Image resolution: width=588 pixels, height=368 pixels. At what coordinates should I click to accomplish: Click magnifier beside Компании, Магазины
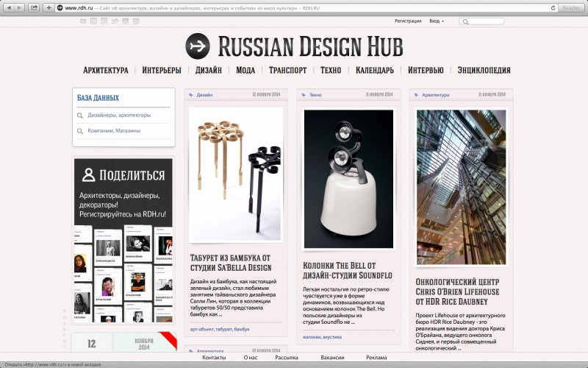tap(80, 131)
